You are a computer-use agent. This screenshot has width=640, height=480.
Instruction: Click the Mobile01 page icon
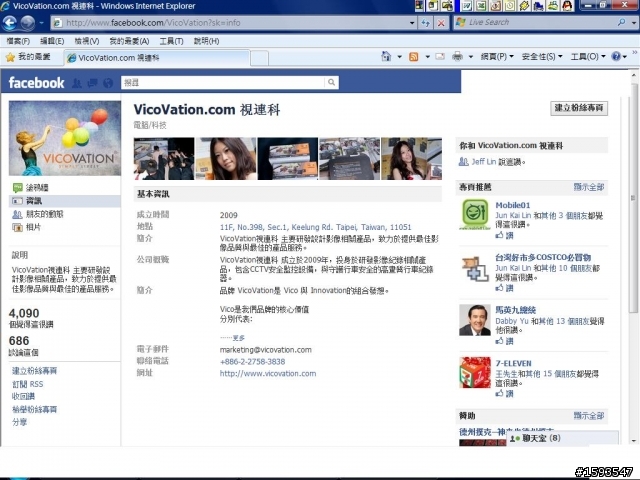475,214
